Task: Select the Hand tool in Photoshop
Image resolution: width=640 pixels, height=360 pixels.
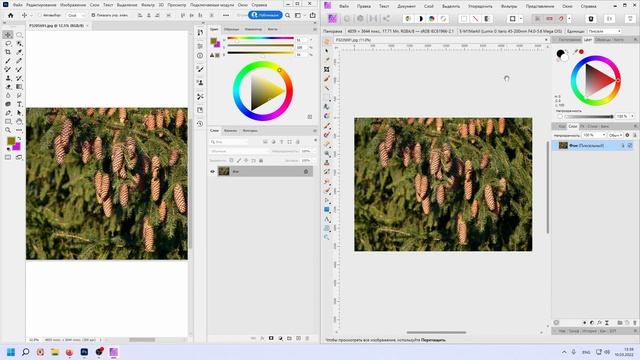Action: [19, 122]
